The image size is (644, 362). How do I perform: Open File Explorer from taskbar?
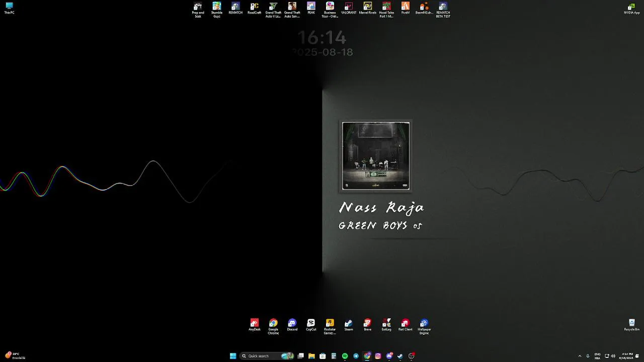pos(311,356)
